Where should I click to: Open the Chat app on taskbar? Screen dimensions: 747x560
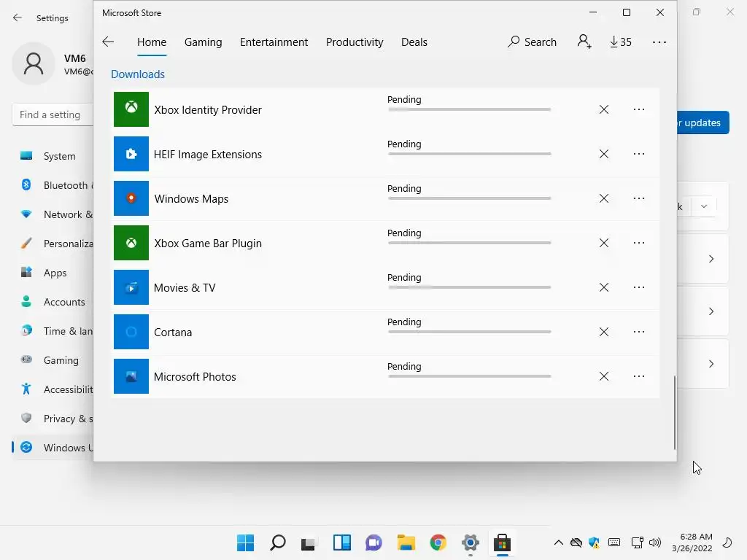(374, 542)
